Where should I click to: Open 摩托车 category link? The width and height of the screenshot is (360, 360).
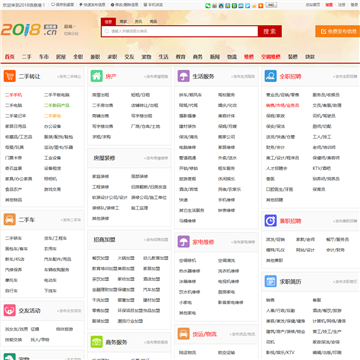11,280
